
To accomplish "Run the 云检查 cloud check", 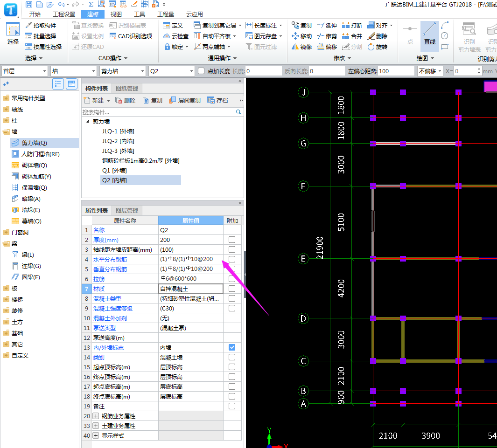I will coord(176,36).
